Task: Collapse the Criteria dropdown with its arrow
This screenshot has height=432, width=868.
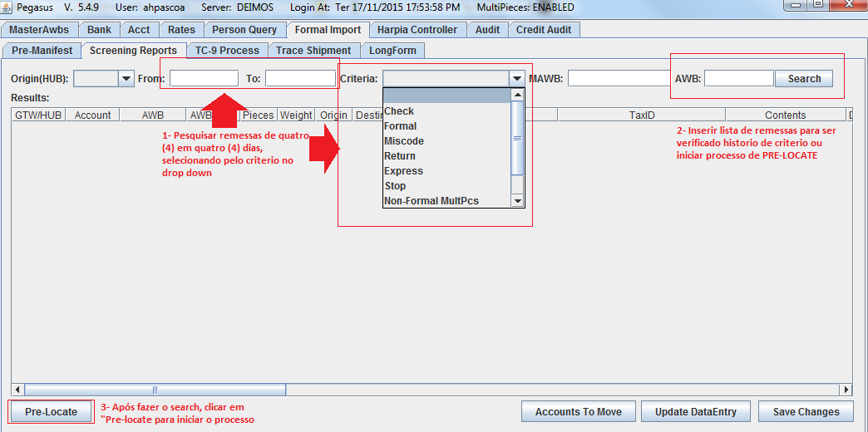Action: [517, 79]
